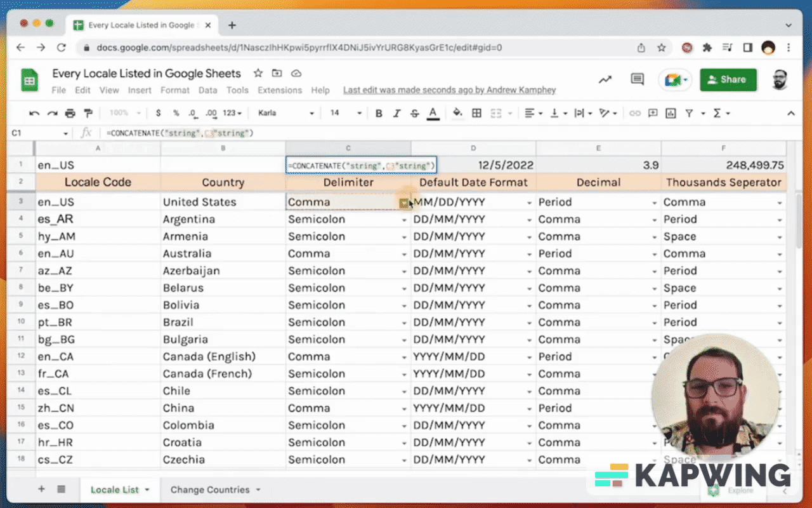
Task: Open the Delimiter dropdown for Argentina row
Action: coord(404,220)
